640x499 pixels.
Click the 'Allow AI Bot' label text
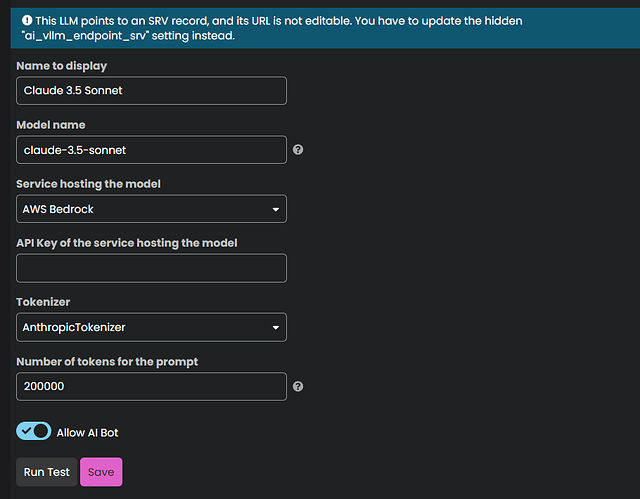click(x=87, y=432)
